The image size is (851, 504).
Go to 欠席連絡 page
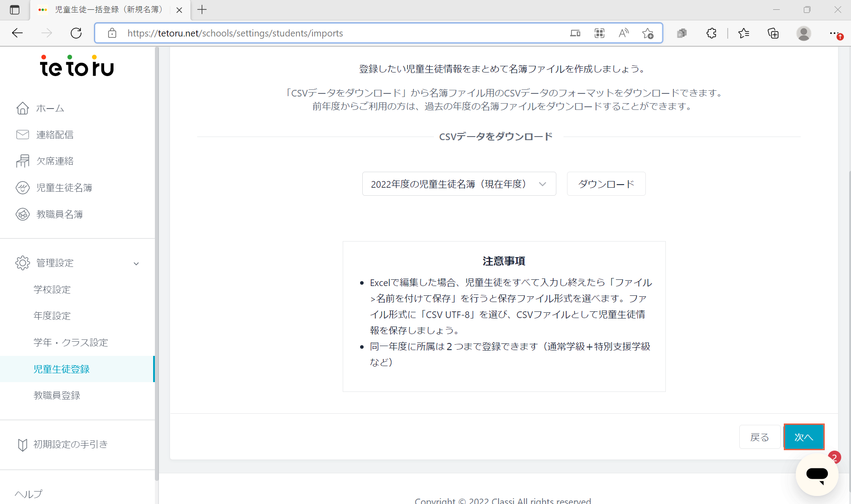(55, 161)
